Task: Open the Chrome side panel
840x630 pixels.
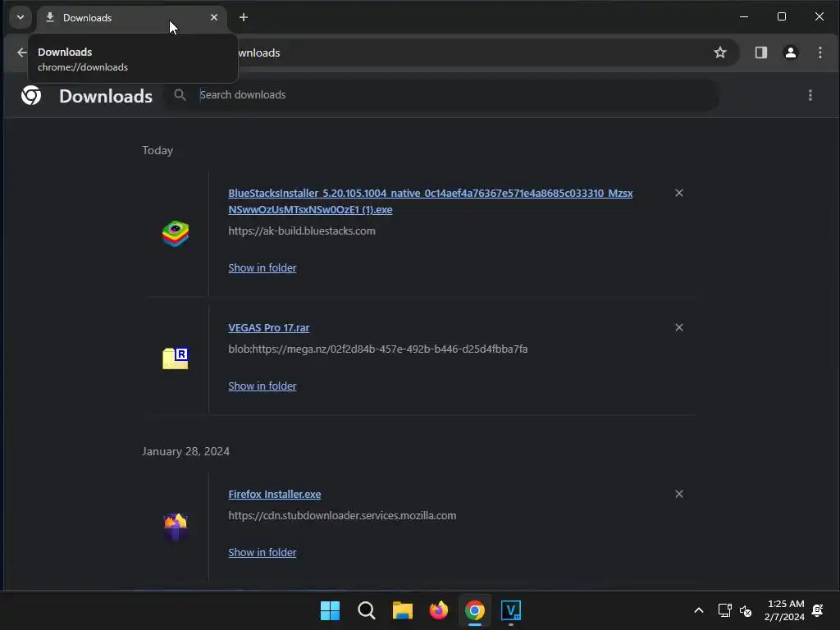Action: (760, 52)
